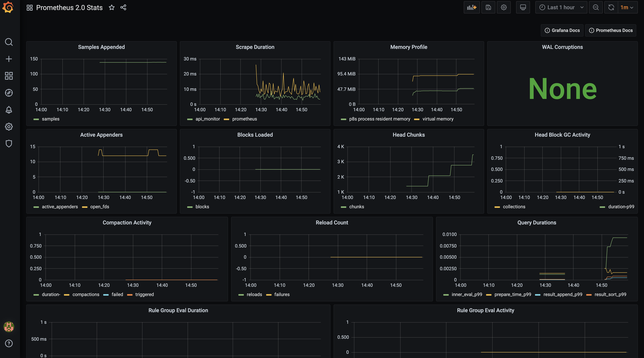Expand the 1m refresh interval dropdown

click(x=626, y=8)
